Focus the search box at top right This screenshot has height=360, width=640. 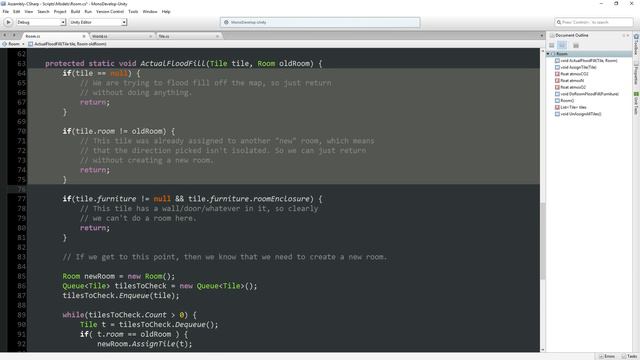(594, 22)
